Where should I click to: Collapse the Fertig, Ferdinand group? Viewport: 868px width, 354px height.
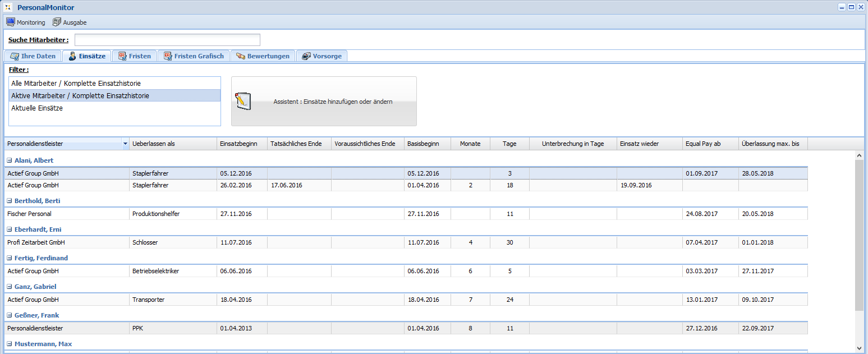point(10,258)
